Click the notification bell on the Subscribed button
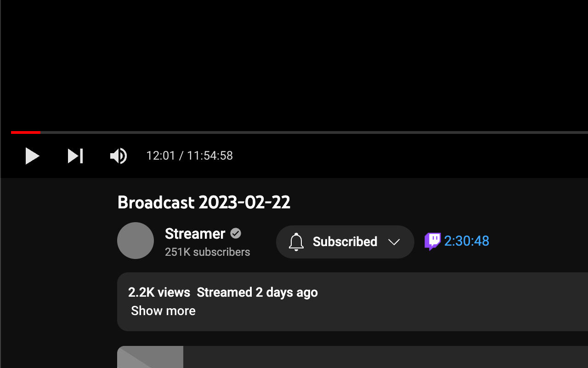The image size is (588, 368). click(296, 241)
